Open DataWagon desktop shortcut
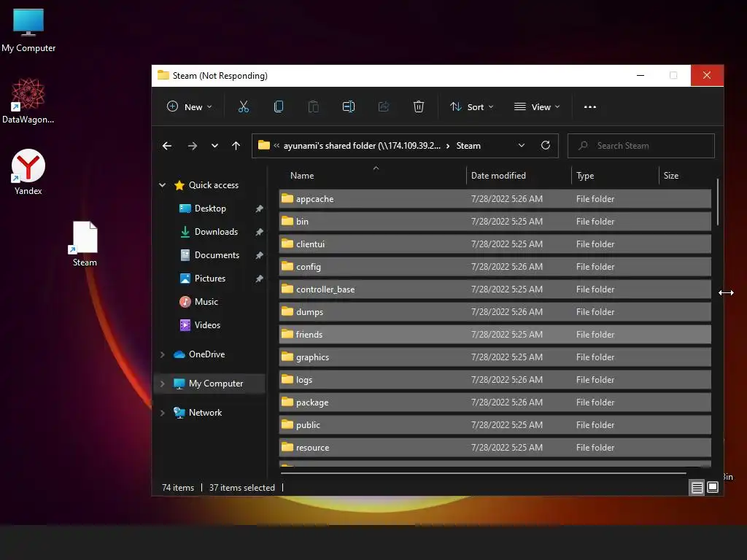The width and height of the screenshot is (747, 560). (28, 101)
